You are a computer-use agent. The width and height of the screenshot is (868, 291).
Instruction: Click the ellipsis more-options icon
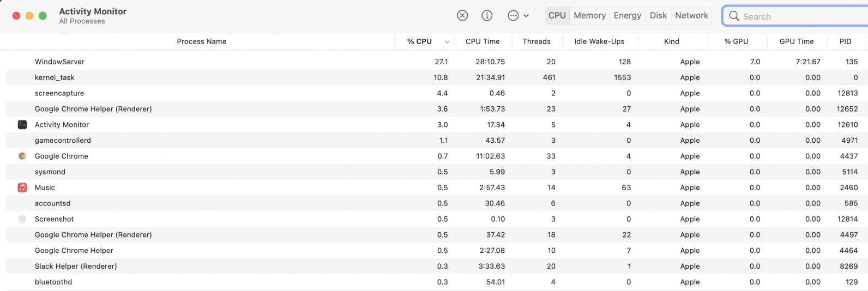[x=513, y=16]
